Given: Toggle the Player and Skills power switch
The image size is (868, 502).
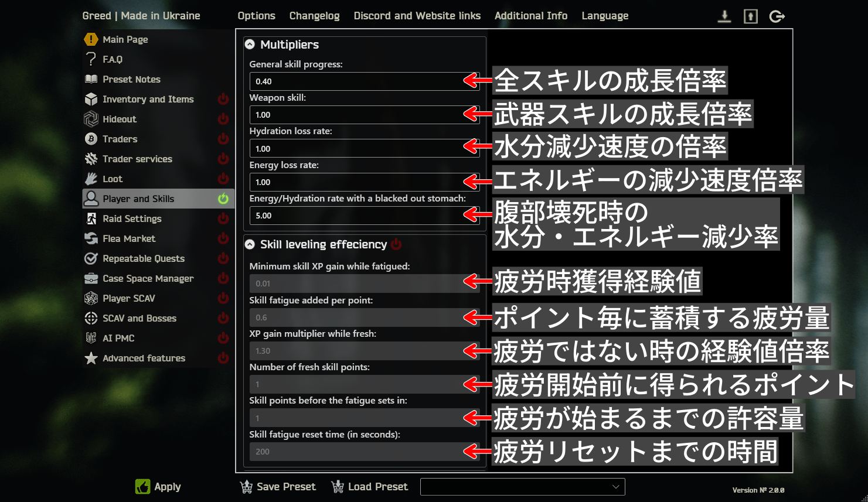Looking at the screenshot, I should [223, 199].
